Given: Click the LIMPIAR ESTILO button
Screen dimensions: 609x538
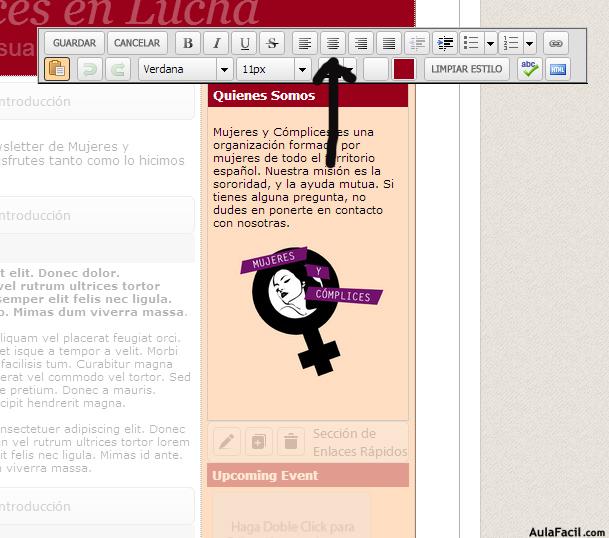Looking at the screenshot, I should [x=466, y=69].
